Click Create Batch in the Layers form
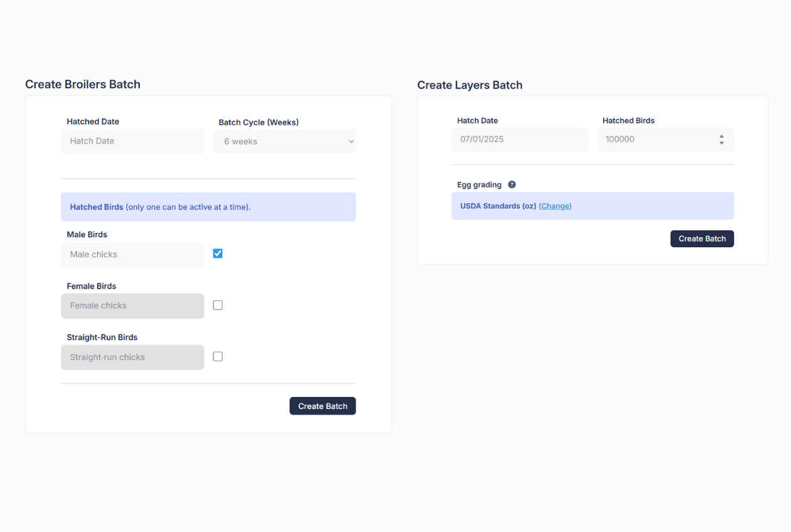 702,238
